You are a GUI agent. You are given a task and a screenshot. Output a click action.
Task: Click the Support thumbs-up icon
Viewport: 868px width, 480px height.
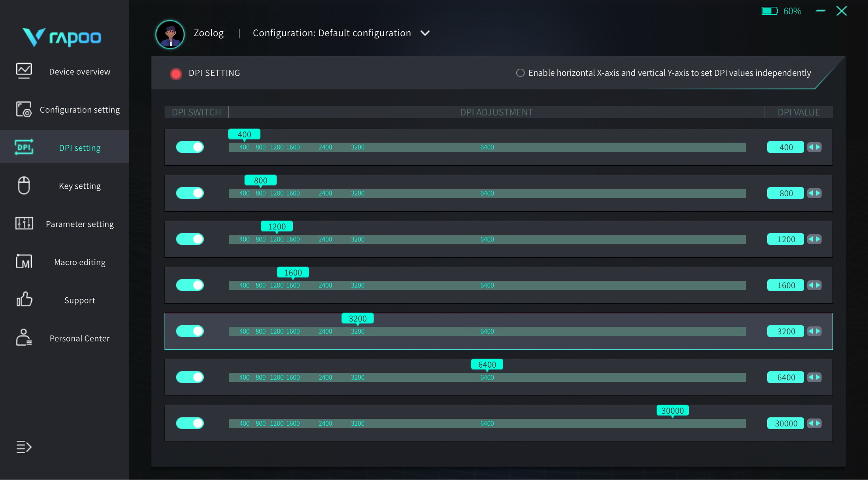[24, 300]
